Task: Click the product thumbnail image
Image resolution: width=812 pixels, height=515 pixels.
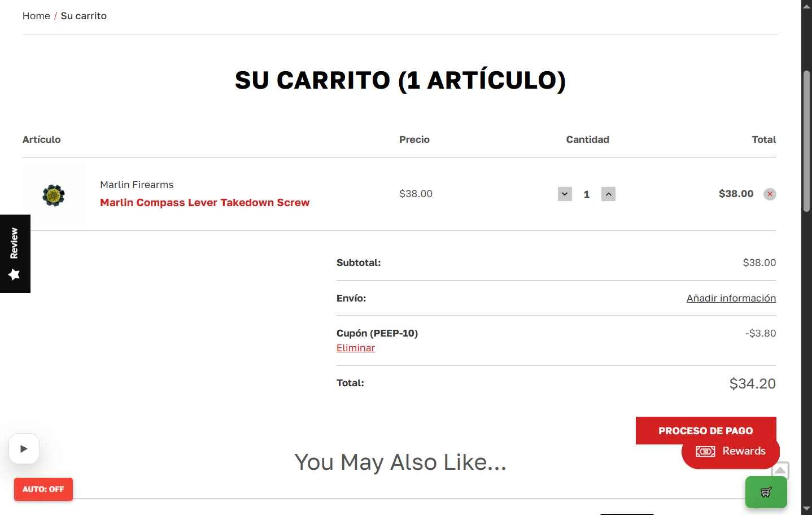Action: tap(54, 195)
